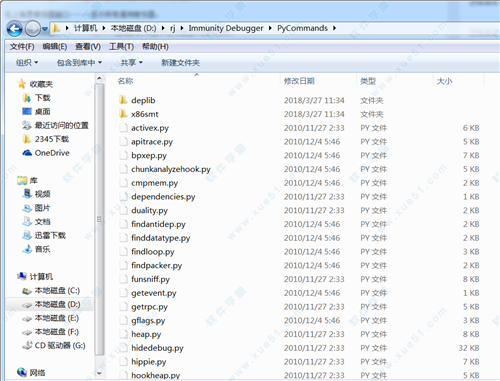Open the 查看(V) menu

pyautogui.click(x=88, y=47)
